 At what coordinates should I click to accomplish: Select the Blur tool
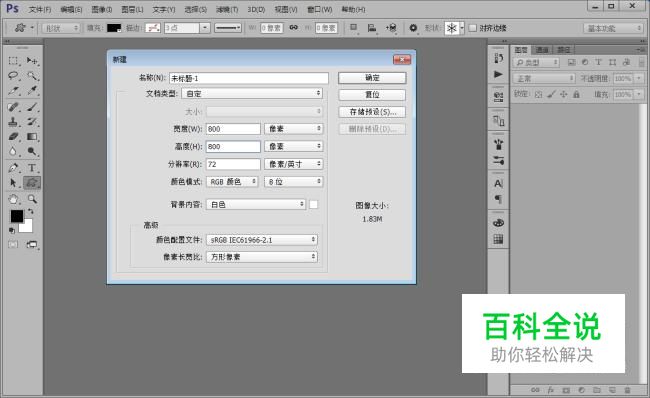pos(13,151)
